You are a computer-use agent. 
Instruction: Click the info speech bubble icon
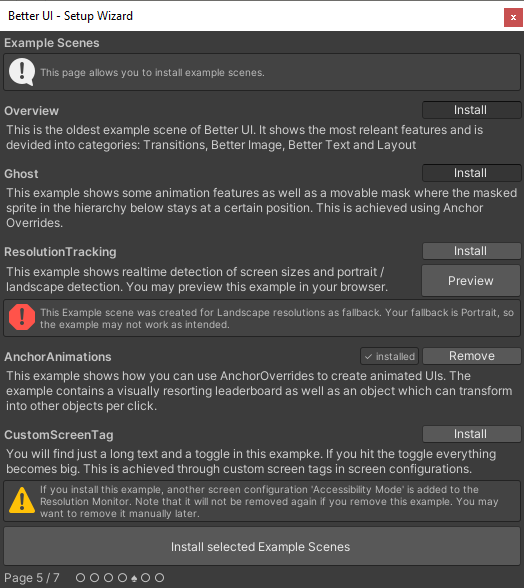[22, 72]
